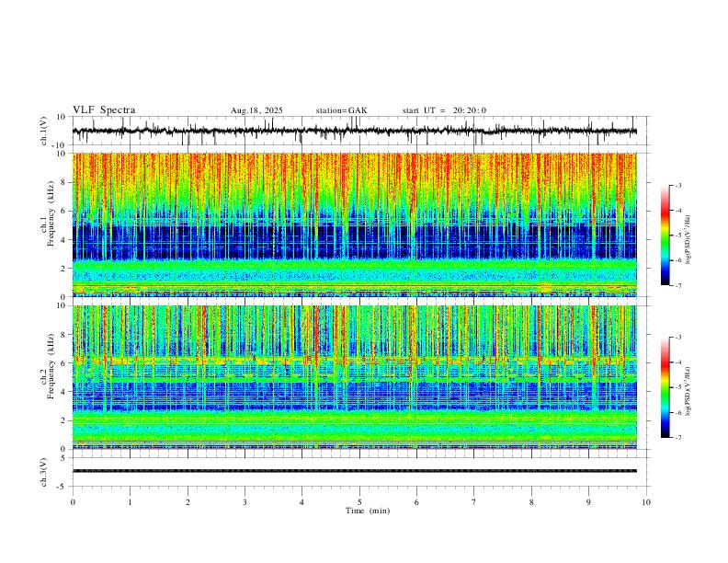Viewport: 728px width, 563px height.
Task: Select the date 'Aug.18, 2025'
Action: click(x=256, y=110)
